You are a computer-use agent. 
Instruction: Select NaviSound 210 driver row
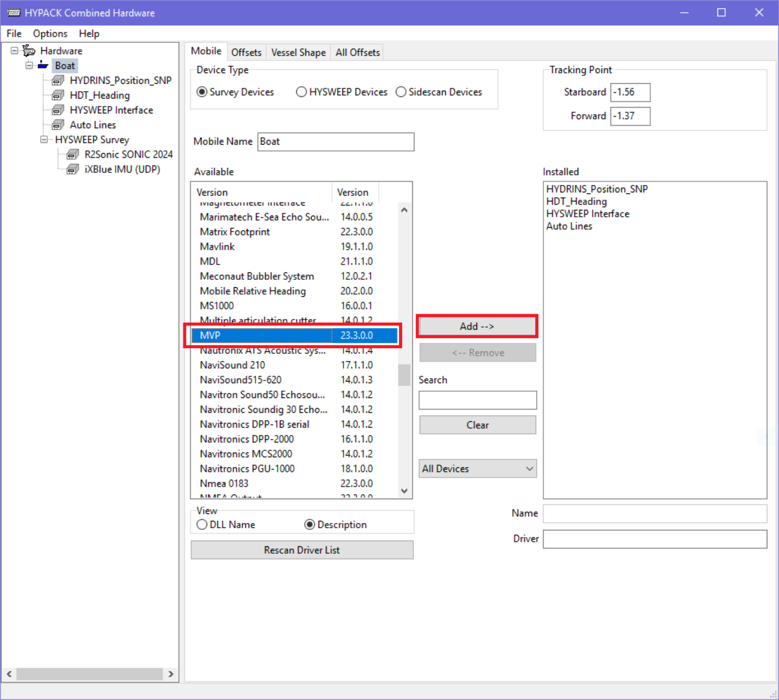(295, 365)
